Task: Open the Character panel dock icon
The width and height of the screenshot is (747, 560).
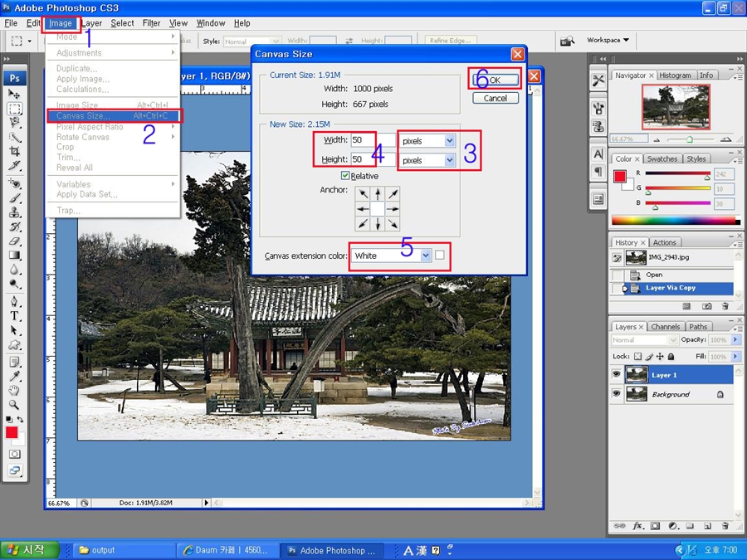Action: click(598, 153)
